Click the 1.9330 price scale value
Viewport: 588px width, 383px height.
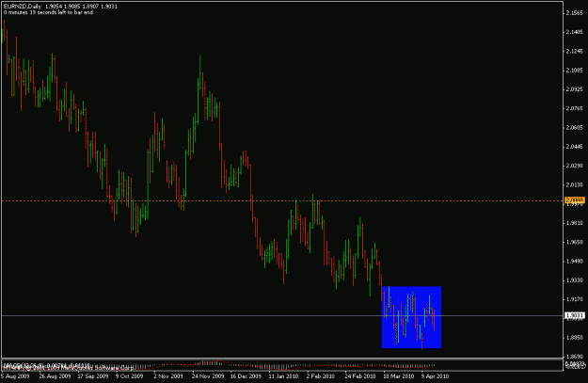pos(575,280)
